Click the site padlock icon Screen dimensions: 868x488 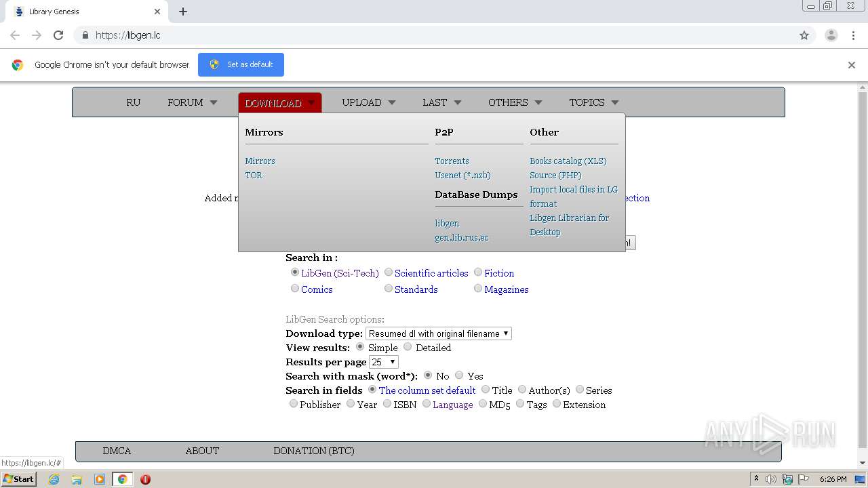[x=85, y=35]
